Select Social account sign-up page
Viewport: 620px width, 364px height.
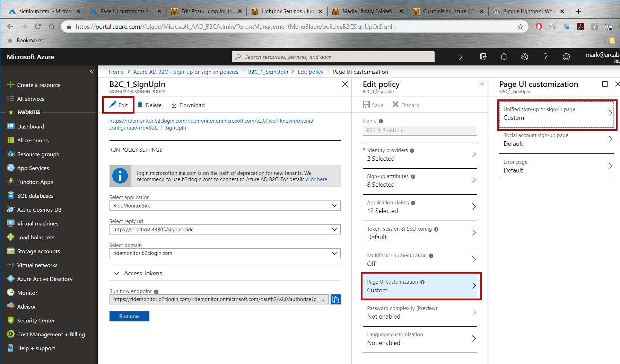click(x=557, y=140)
